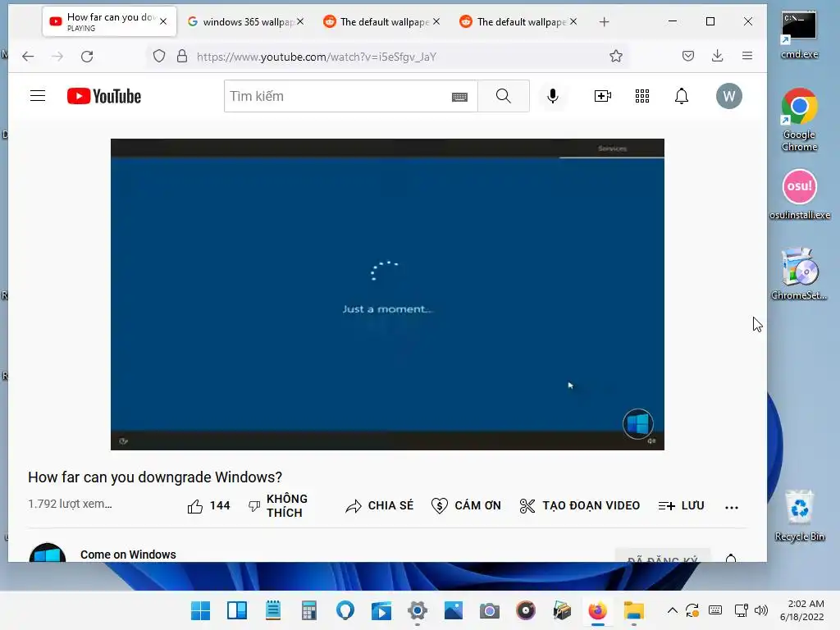Open the Firefox downloads panel
Image resolution: width=840 pixels, height=630 pixels.
[x=717, y=57]
